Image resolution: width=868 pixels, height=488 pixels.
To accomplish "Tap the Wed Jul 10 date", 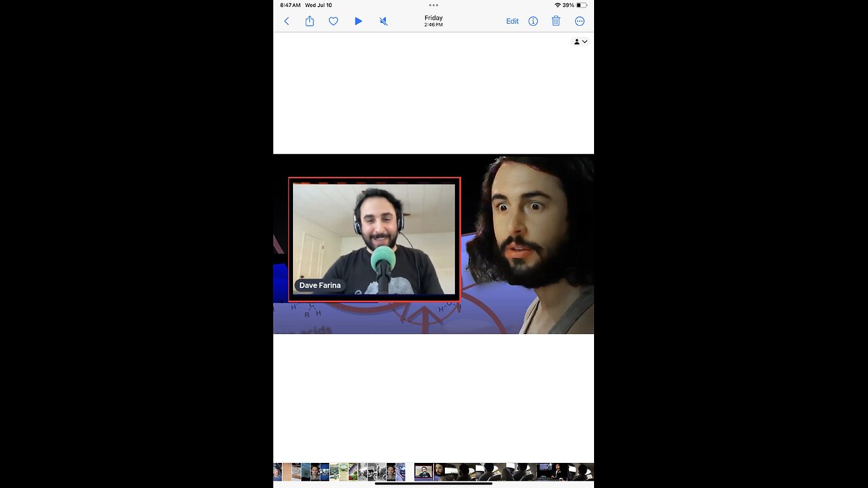I will click(x=319, y=5).
